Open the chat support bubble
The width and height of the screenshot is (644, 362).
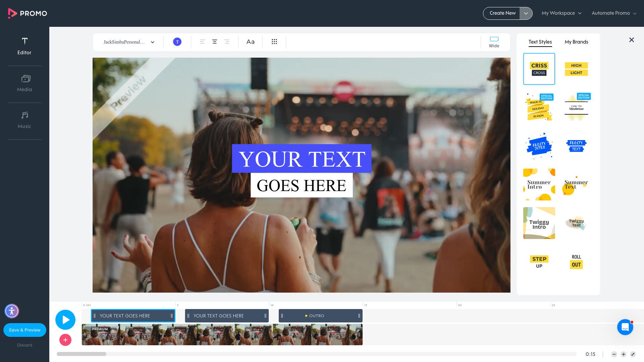pos(625,327)
